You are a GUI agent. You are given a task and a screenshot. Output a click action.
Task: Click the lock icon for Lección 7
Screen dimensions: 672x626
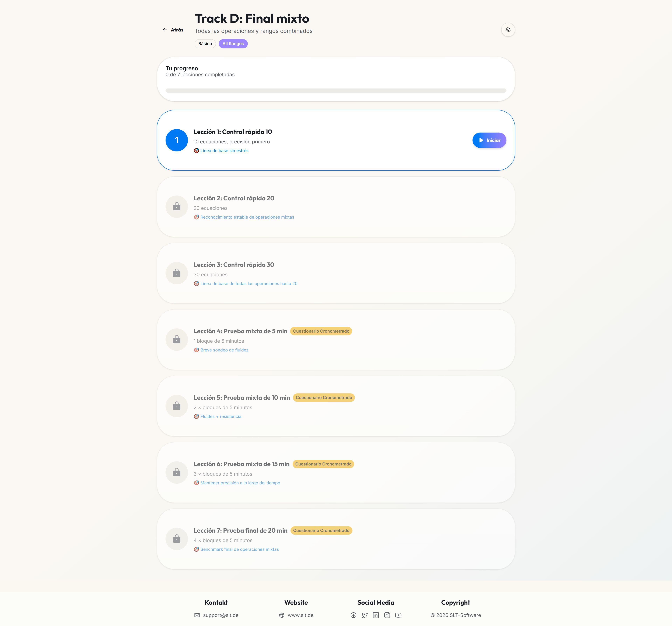pyautogui.click(x=176, y=539)
